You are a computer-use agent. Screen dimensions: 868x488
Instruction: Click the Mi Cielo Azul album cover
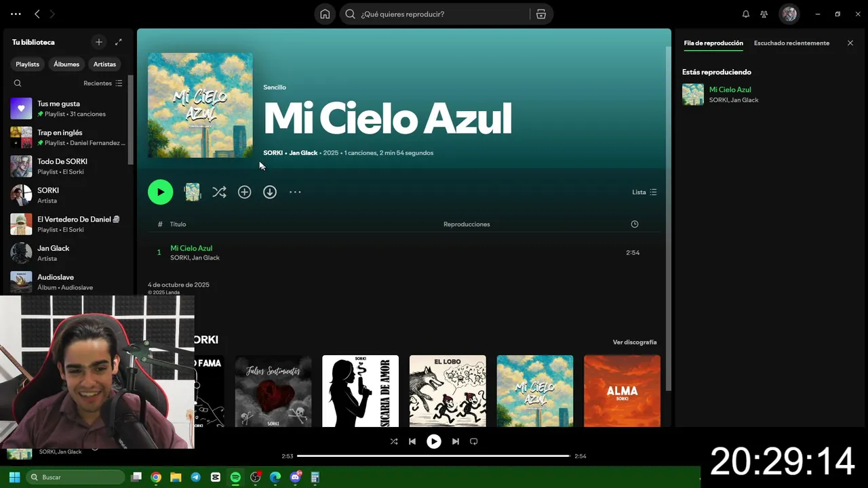[x=200, y=105]
